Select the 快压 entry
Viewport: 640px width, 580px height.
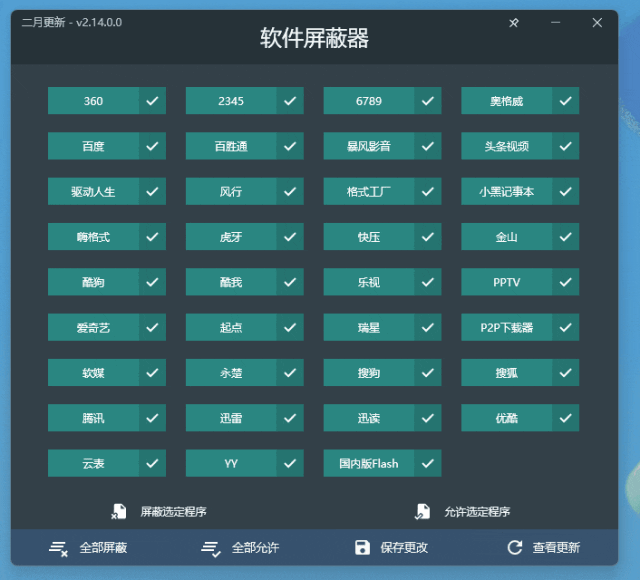click(369, 237)
